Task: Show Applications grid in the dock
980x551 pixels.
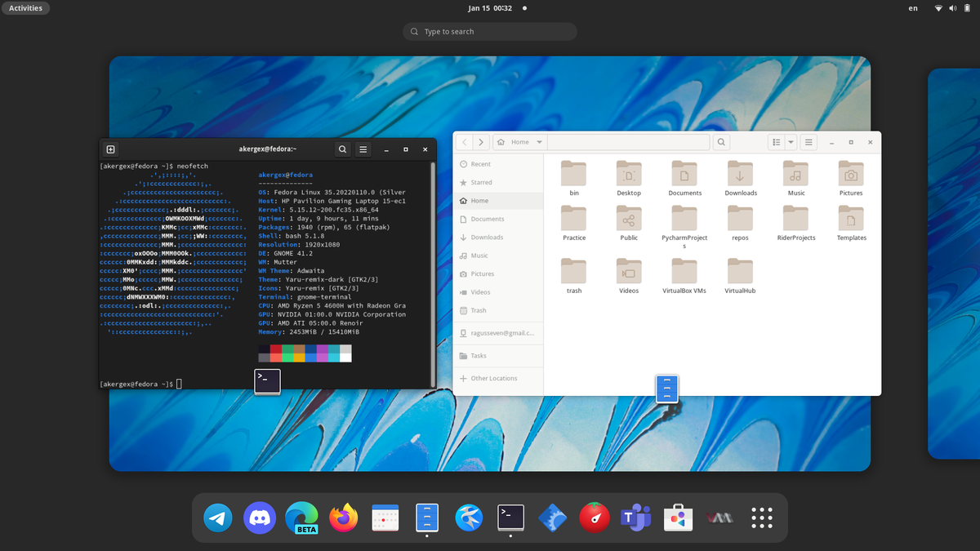Action: 762,518
